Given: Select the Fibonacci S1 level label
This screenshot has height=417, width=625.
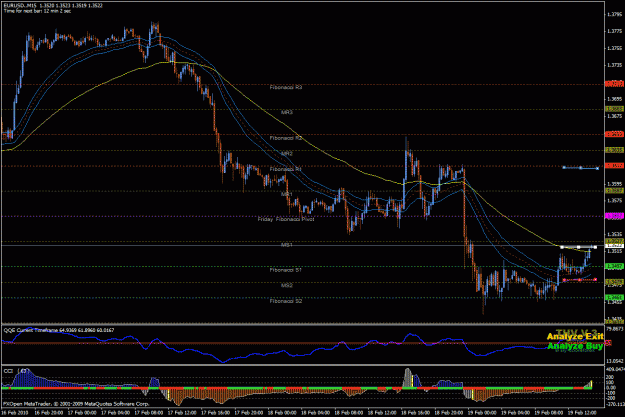Looking at the screenshot, I should pos(286,270).
